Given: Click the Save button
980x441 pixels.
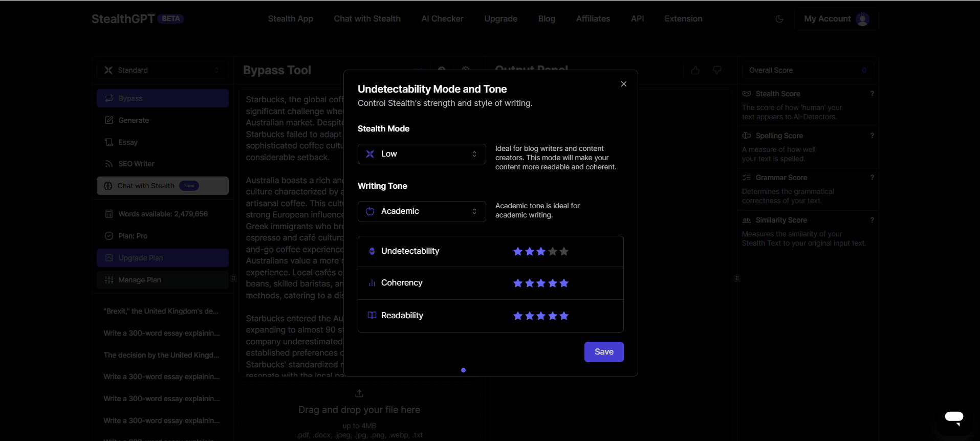Looking at the screenshot, I should pyautogui.click(x=603, y=352).
